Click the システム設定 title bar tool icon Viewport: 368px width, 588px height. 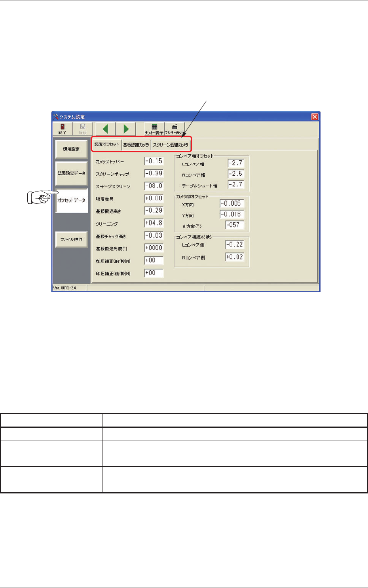[x=56, y=117]
